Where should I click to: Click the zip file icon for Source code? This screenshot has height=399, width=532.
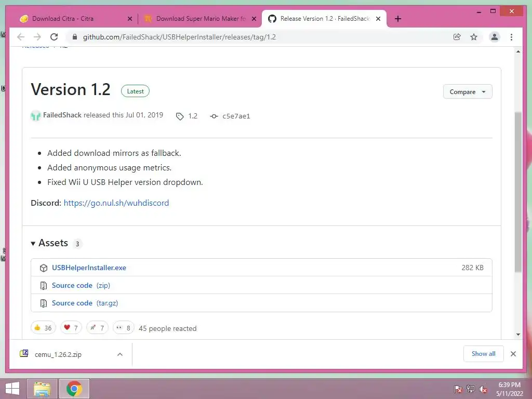coord(44,286)
